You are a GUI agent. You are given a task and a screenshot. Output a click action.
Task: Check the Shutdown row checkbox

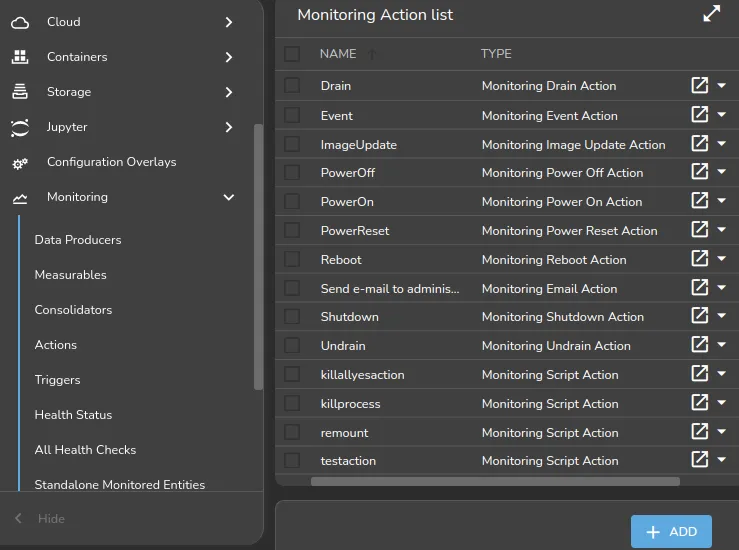click(x=292, y=316)
